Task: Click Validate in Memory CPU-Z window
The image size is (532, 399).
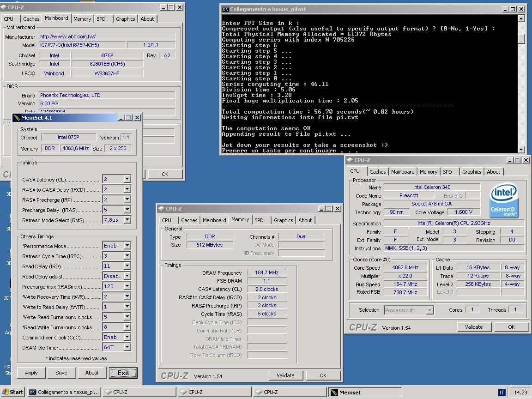Action: (286, 375)
